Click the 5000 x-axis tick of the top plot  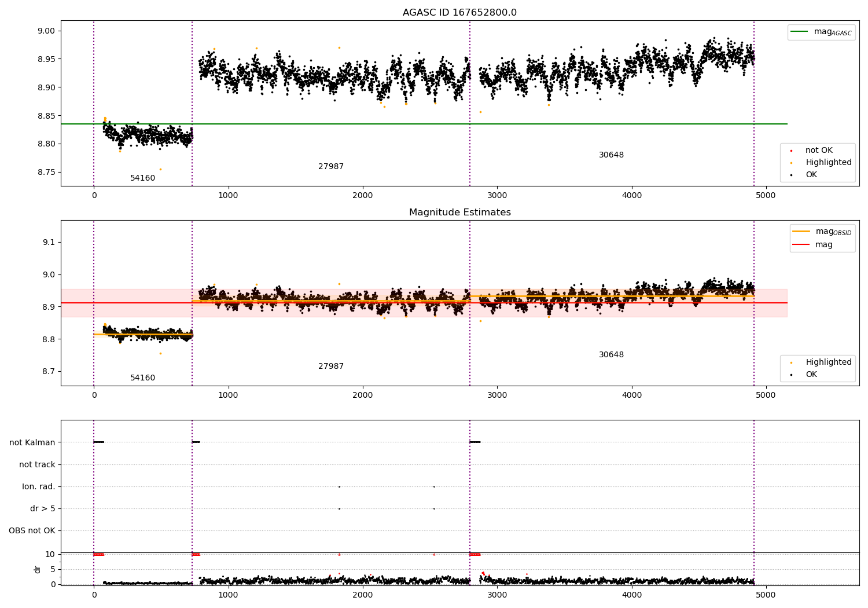tap(766, 196)
